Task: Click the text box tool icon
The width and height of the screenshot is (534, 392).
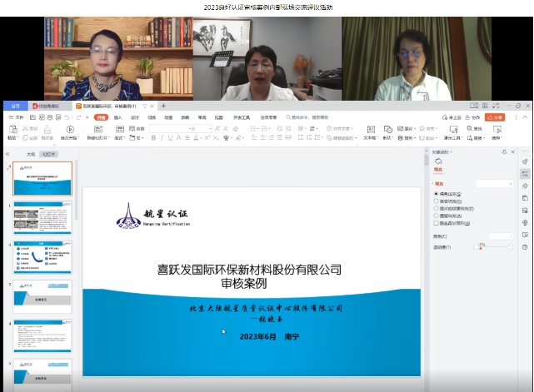Action: [x=369, y=131]
